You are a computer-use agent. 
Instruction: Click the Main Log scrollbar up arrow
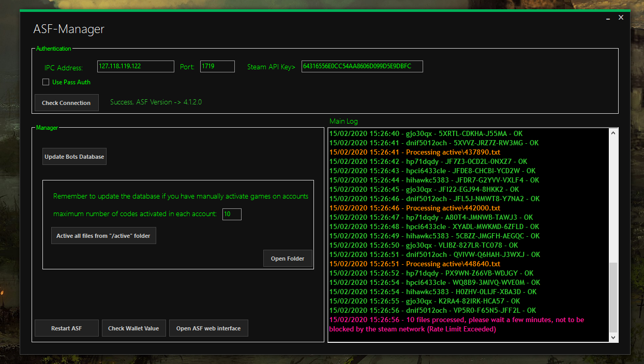pyautogui.click(x=613, y=133)
